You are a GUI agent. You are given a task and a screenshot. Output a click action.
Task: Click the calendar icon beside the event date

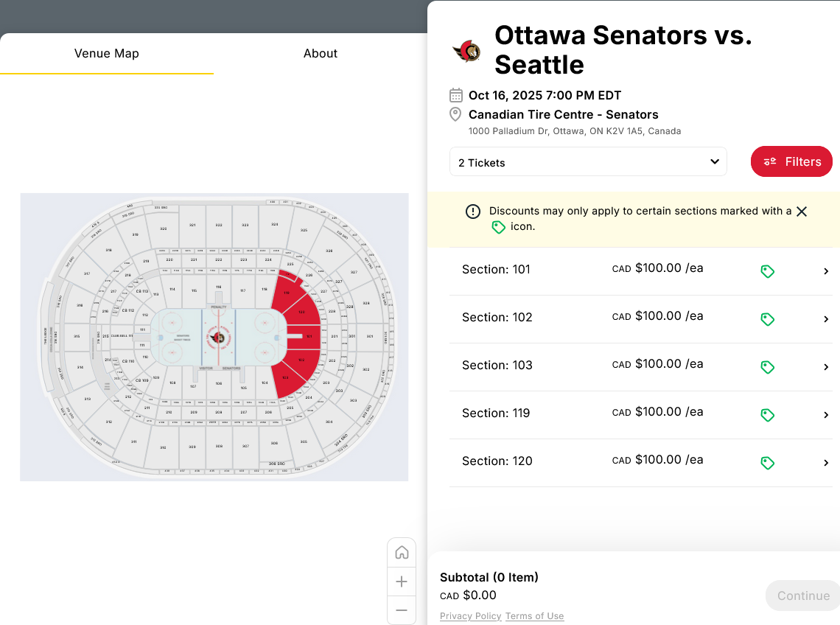coord(456,95)
